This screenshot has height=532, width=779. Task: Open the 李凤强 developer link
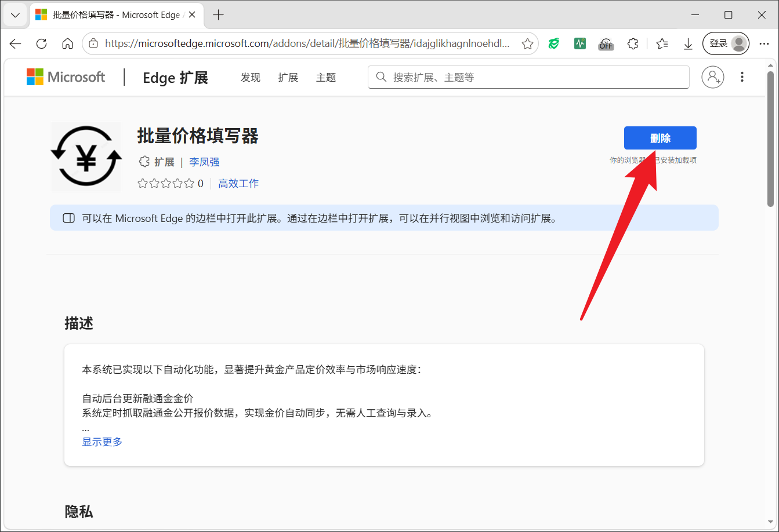click(x=204, y=162)
